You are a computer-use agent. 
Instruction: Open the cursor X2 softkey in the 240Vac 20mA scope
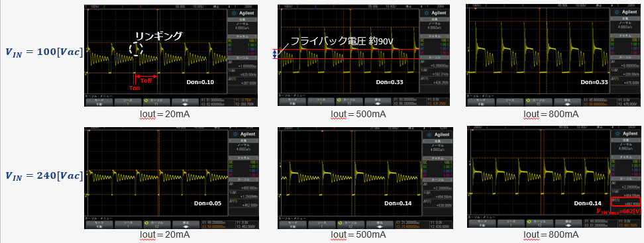click(x=156, y=224)
